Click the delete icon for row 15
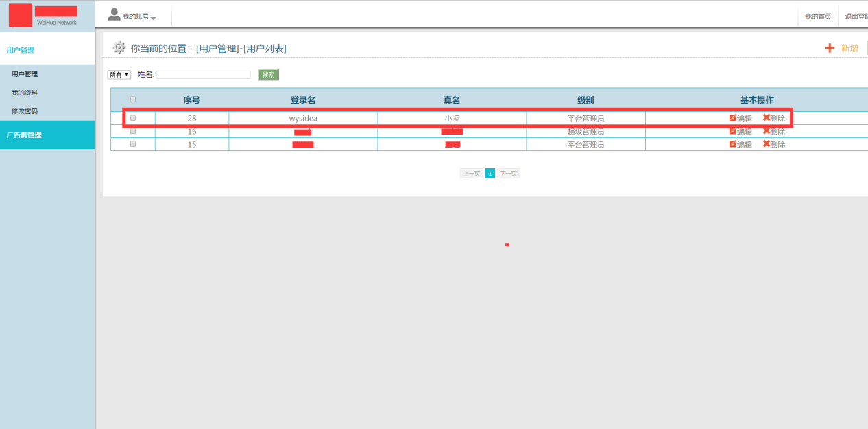The height and width of the screenshot is (429, 868). 767,144
